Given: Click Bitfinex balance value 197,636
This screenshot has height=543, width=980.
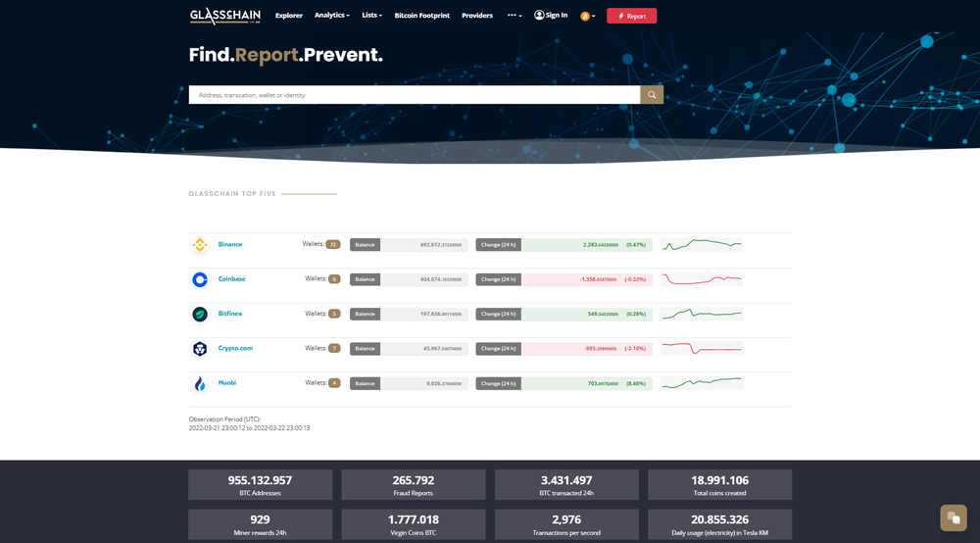Looking at the screenshot, I should coord(441,315).
